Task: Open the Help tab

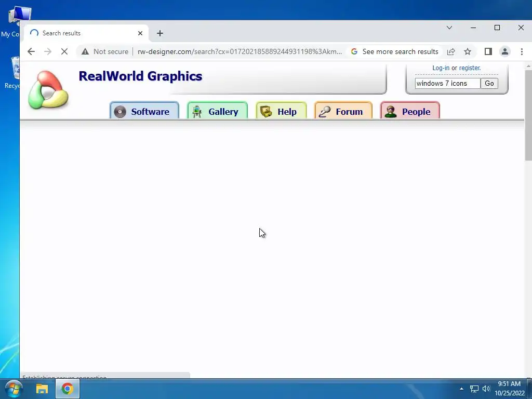Action: point(281,111)
